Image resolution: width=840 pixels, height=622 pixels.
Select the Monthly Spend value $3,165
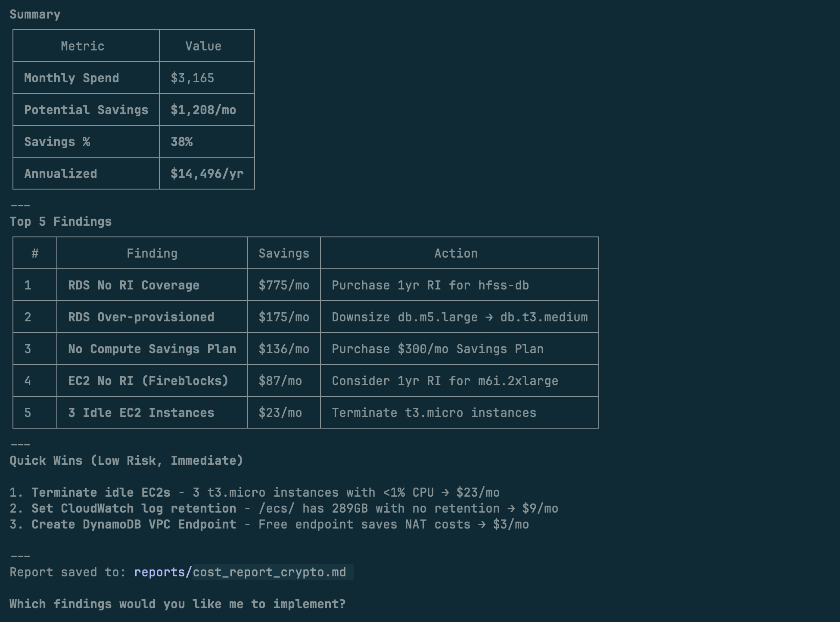point(192,78)
